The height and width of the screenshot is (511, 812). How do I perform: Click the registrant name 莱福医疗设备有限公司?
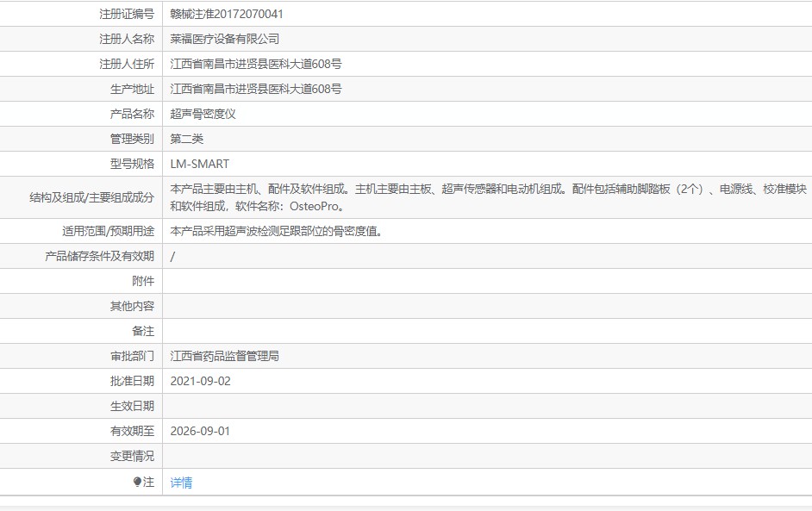click(225, 39)
